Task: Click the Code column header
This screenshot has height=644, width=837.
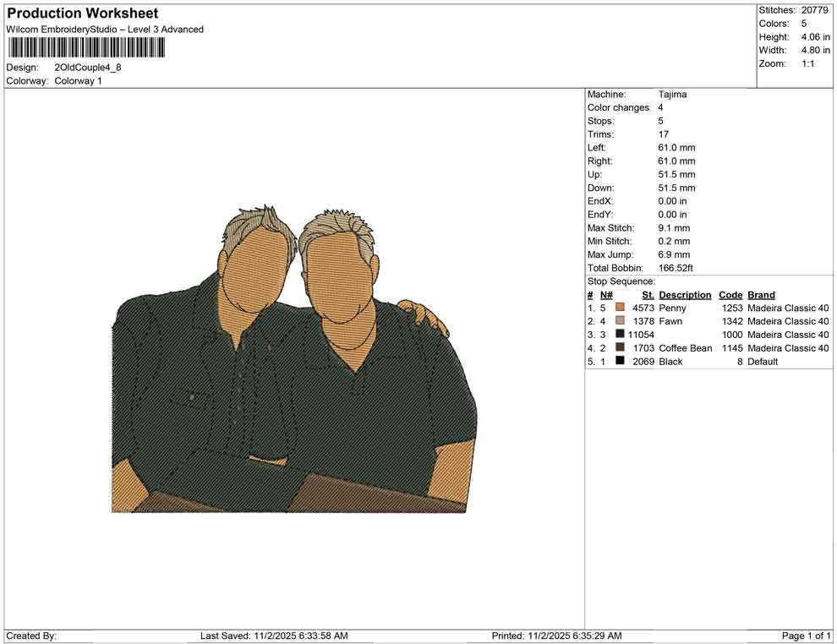Action: 730,294
